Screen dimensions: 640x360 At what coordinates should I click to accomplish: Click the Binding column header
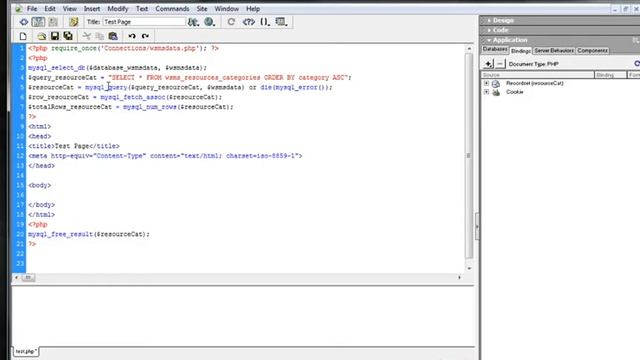[611, 75]
